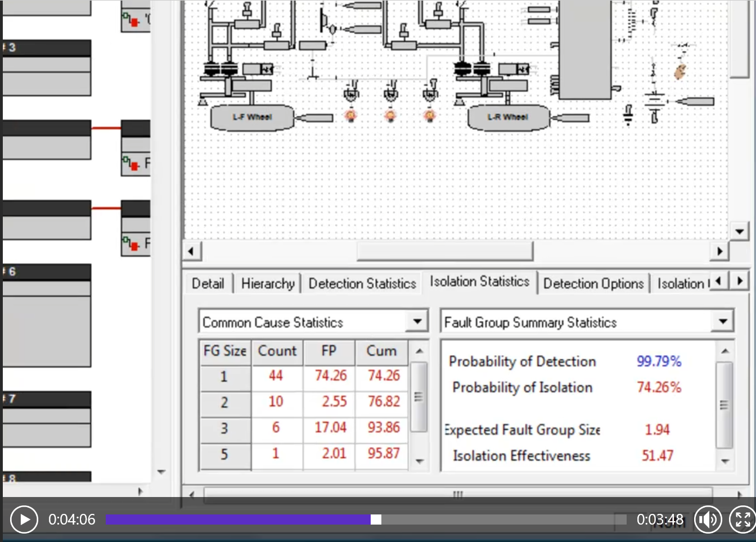Viewport: 756px width, 542px height.
Task: Enter fullscreen with the expand icon
Action: pyautogui.click(x=742, y=520)
